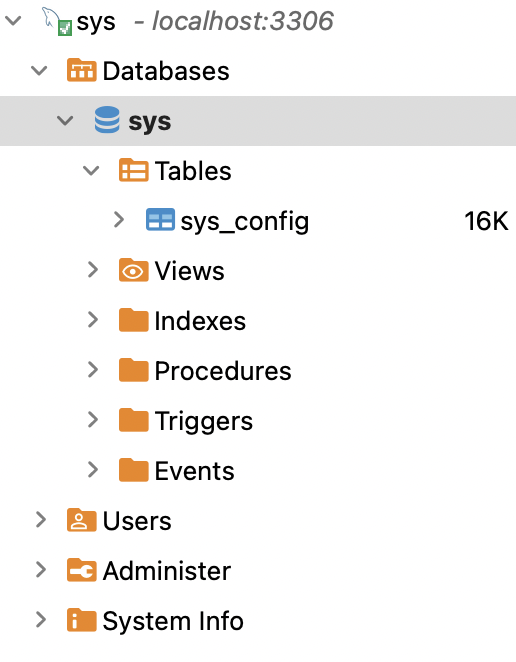Click the 16K table size value
Image resolution: width=516 pixels, height=662 pixels.
pyautogui.click(x=486, y=221)
